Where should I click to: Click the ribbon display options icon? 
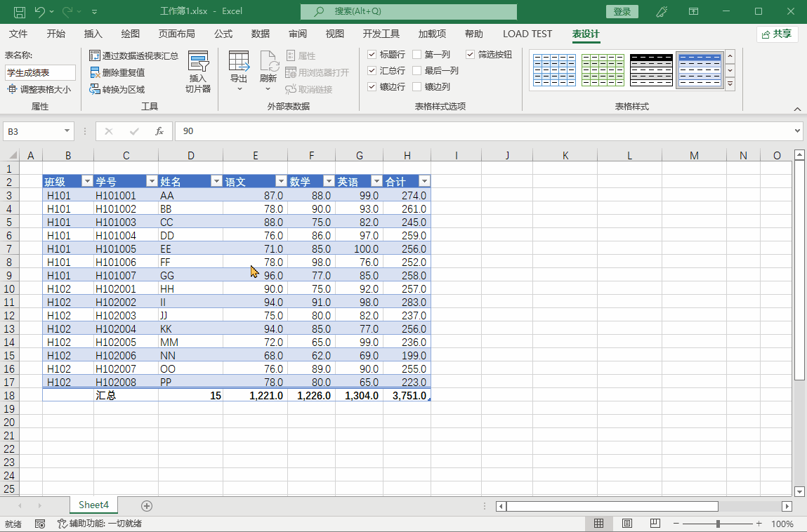point(693,11)
